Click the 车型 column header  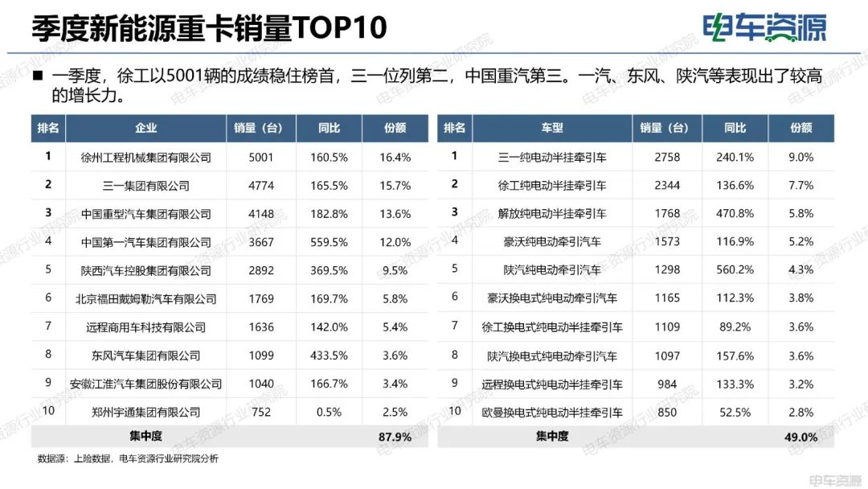coord(551,128)
